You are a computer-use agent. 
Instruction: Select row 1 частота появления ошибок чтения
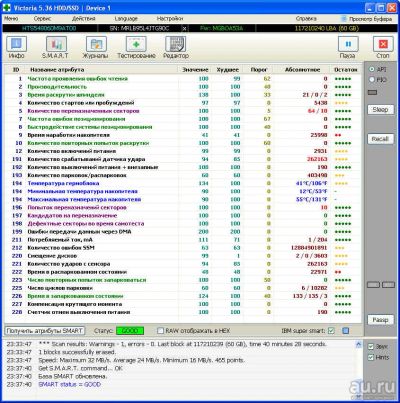(x=183, y=79)
